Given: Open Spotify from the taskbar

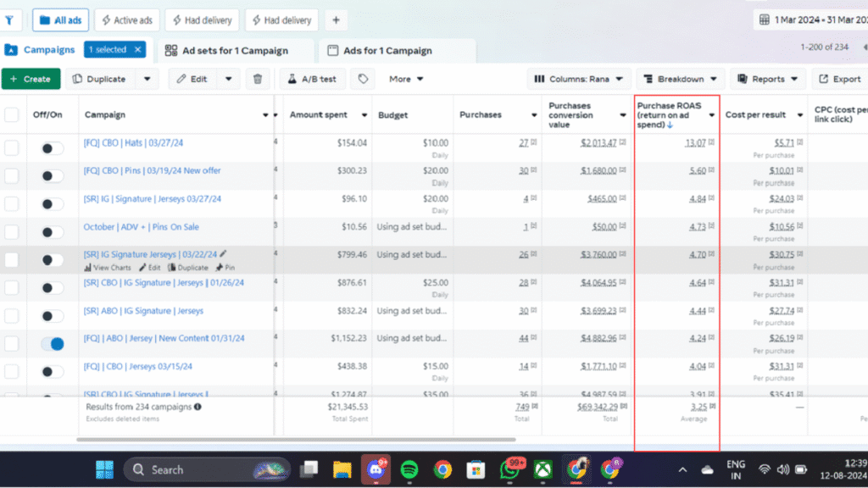Looking at the screenshot, I should tap(409, 469).
